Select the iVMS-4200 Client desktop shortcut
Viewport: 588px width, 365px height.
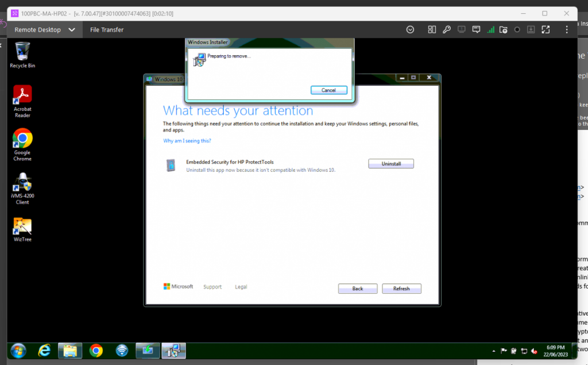point(22,188)
